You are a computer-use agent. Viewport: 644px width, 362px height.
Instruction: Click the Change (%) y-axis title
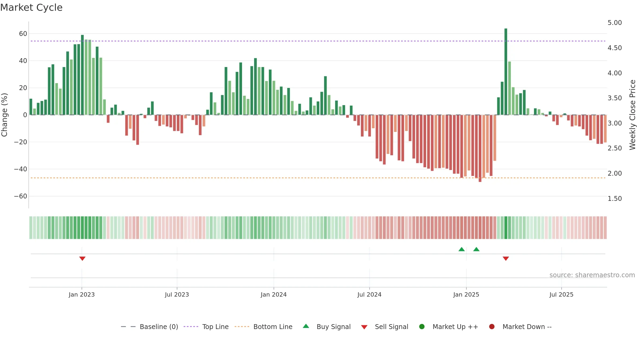pos(4,115)
